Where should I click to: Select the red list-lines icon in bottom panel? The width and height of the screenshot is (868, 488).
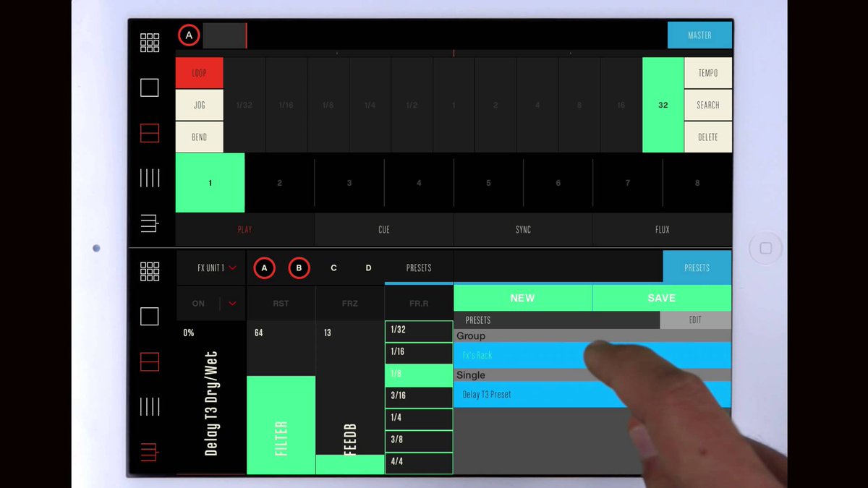pyautogui.click(x=150, y=452)
